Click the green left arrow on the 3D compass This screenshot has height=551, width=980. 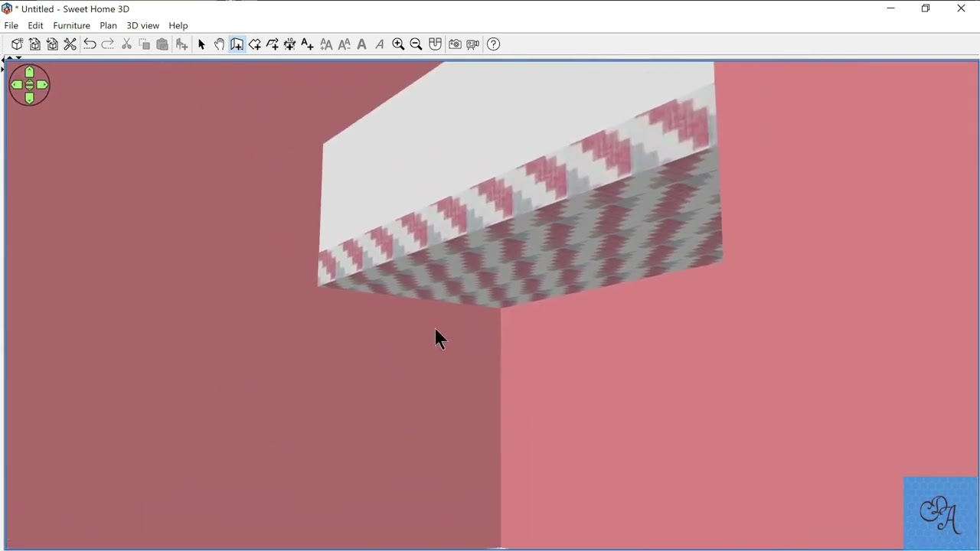16,85
